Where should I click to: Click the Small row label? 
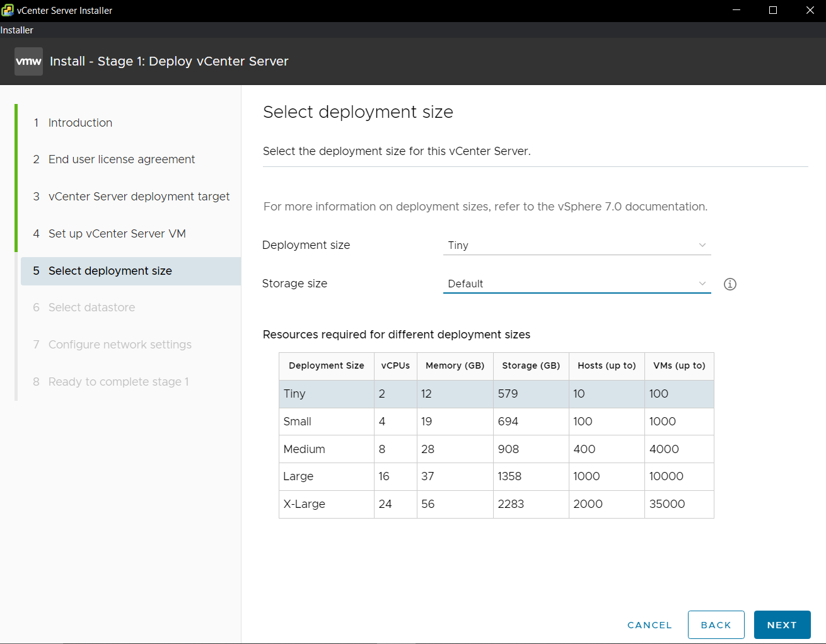(298, 422)
